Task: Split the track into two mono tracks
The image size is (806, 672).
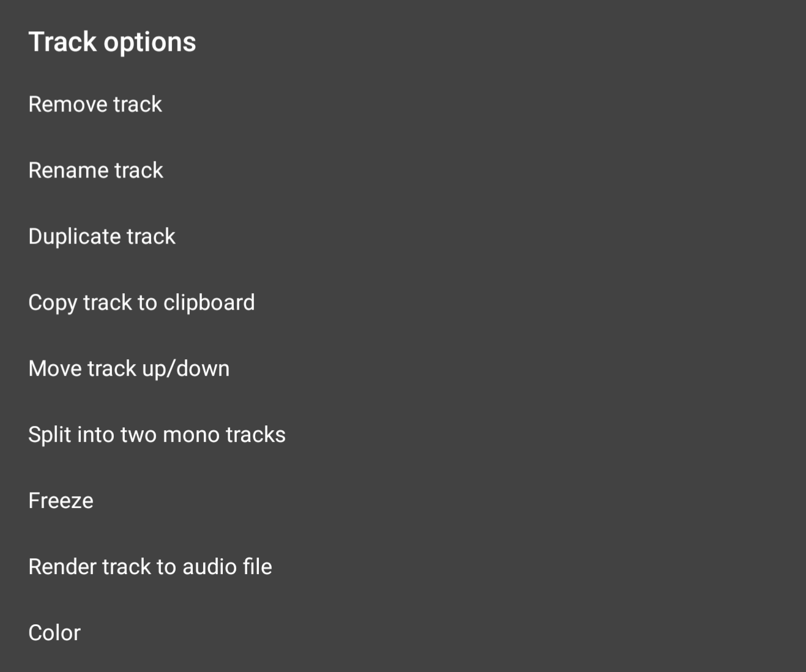Action: tap(157, 435)
